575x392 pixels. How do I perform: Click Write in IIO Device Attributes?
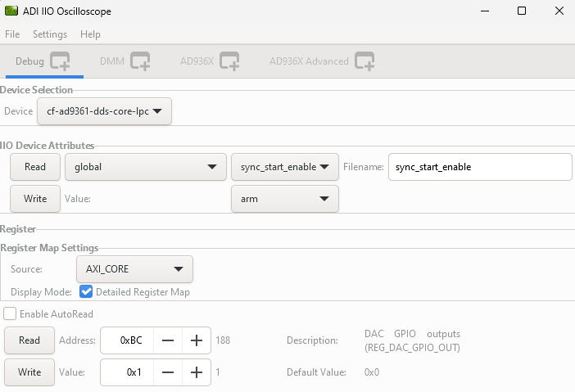tap(35, 199)
